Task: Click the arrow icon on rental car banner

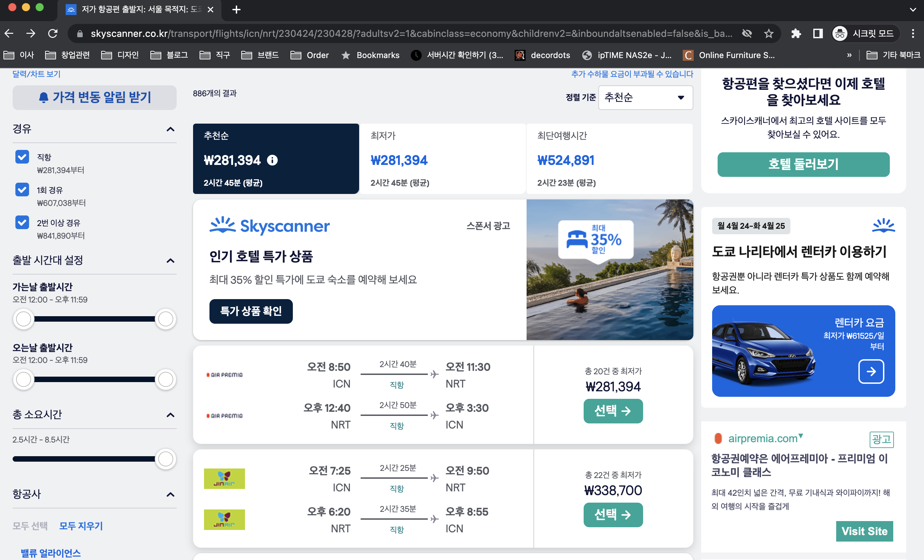Action: pos(871,371)
